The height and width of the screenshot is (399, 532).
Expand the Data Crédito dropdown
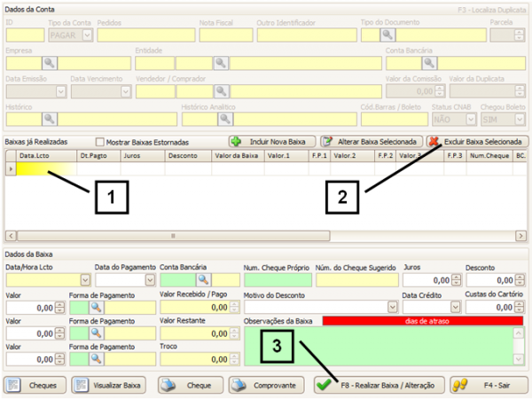pyautogui.click(x=456, y=307)
